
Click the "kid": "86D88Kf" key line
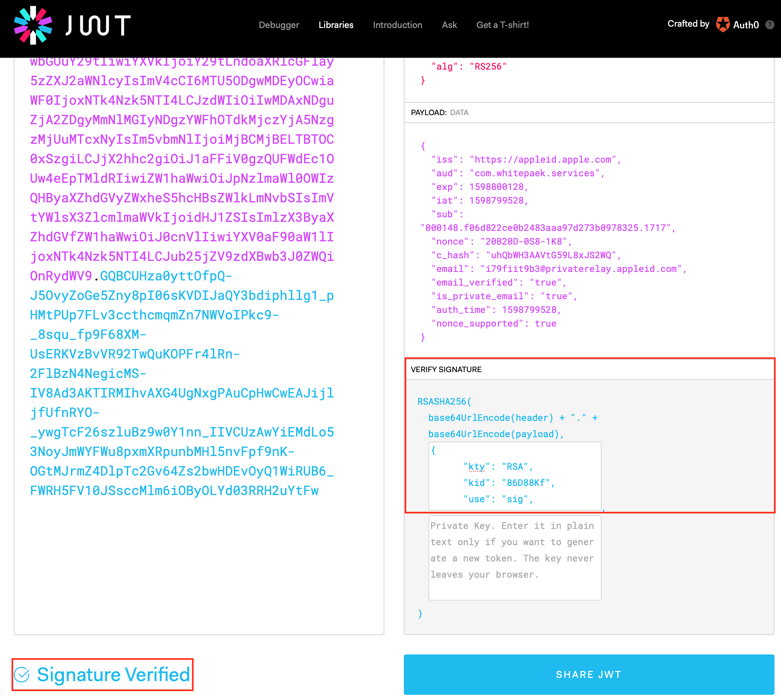509,483
